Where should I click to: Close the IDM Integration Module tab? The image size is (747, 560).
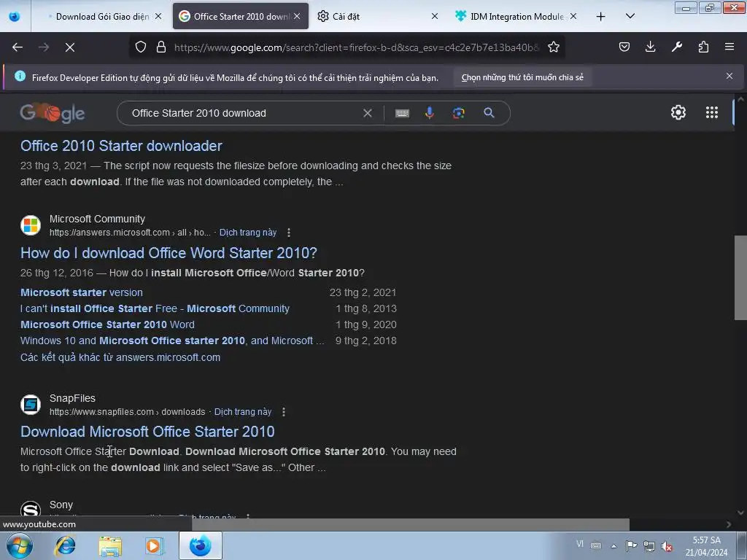pyautogui.click(x=573, y=16)
